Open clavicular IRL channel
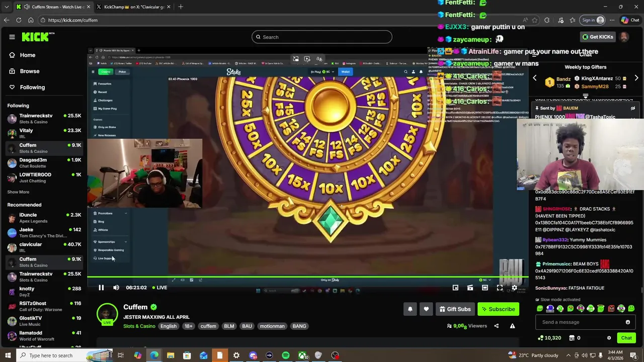Viewport: 644px width, 362px height. pyautogui.click(x=44, y=247)
